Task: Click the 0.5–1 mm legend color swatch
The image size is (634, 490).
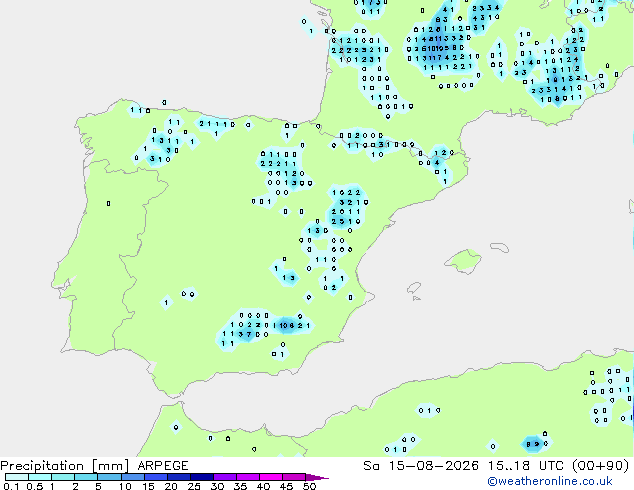Action: (40, 477)
